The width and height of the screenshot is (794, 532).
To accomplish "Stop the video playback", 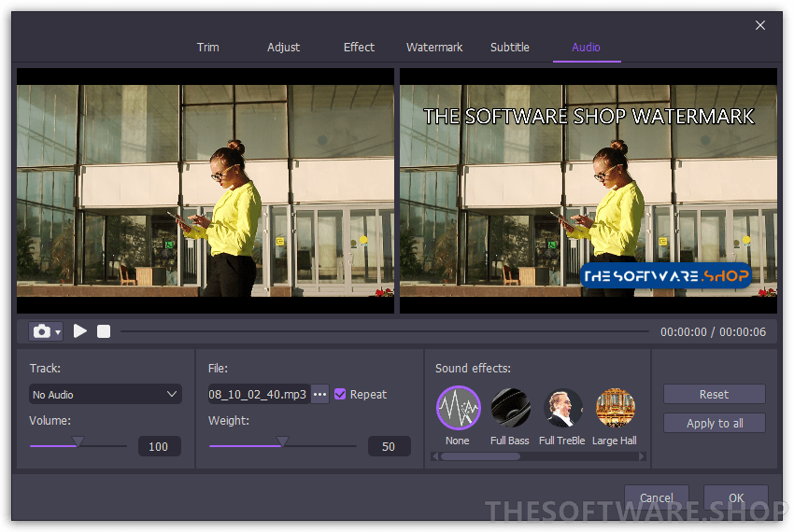I will pyautogui.click(x=104, y=331).
